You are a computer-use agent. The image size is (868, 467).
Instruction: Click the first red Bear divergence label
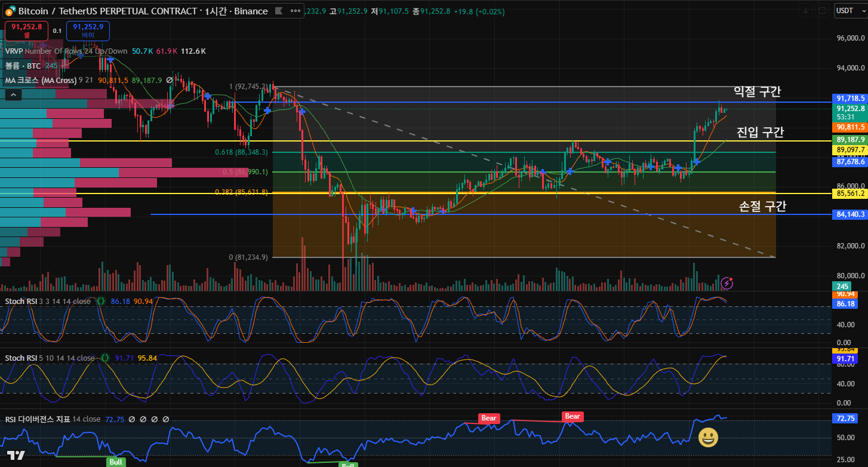tap(488, 418)
